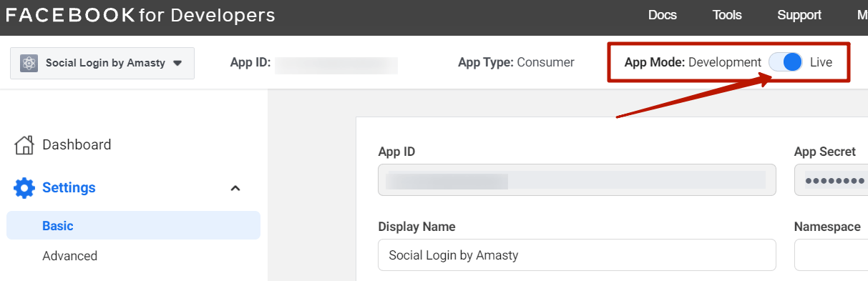
Task: Go to Dashboard
Action: [x=77, y=145]
